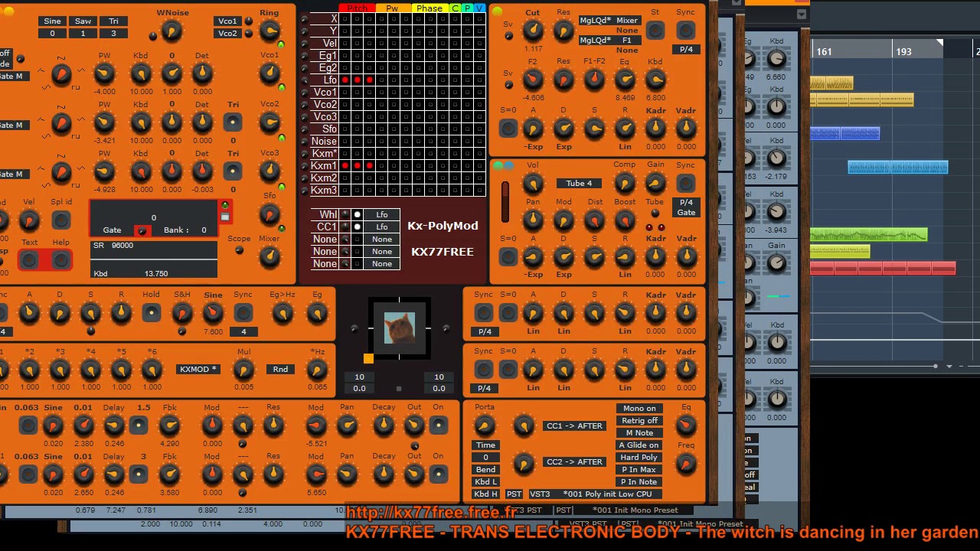This screenshot has height=551, width=980.
Task: Click the cat picture XY pad
Action: pos(399,328)
